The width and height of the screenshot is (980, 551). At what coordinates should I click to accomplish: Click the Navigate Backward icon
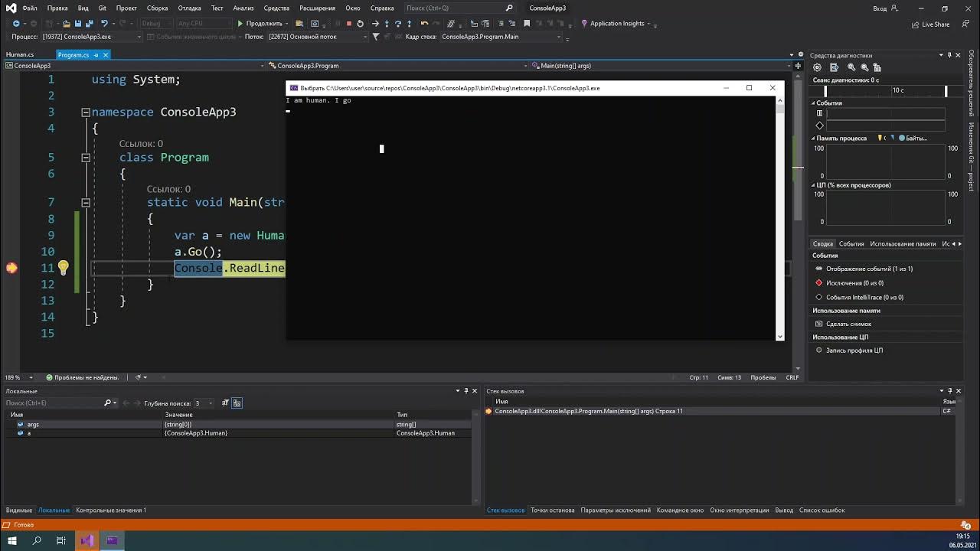tap(15, 23)
